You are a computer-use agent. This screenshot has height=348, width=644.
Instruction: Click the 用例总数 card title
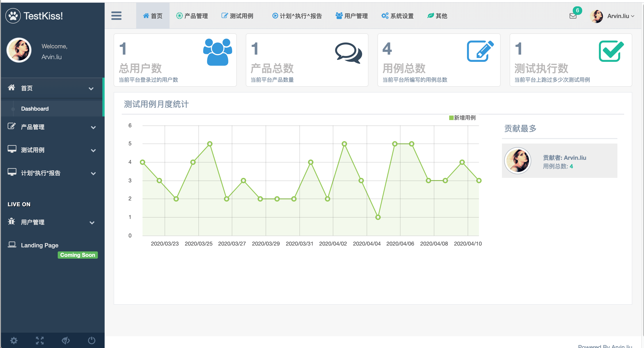coord(404,68)
